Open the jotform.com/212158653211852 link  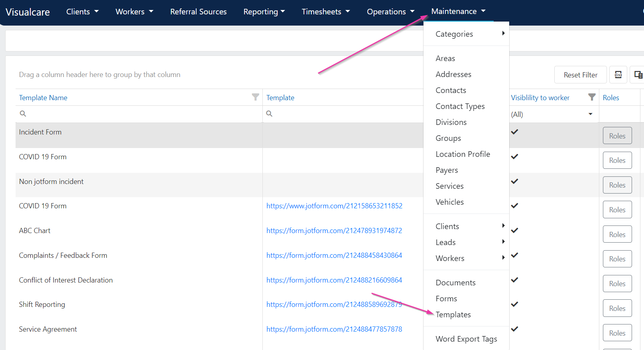[x=334, y=206]
